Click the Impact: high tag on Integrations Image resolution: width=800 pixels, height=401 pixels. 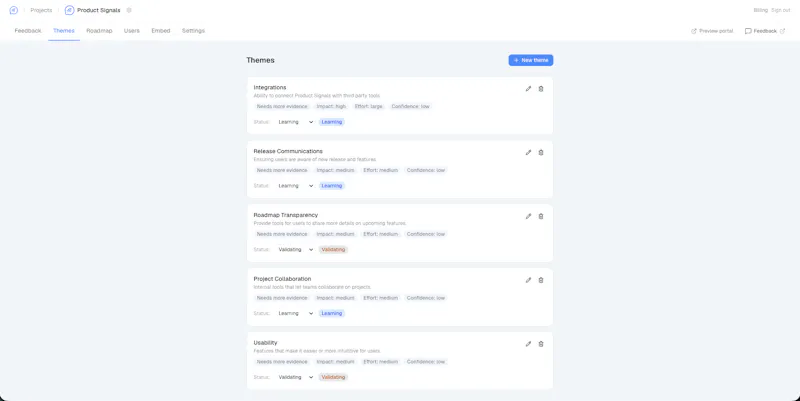point(331,107)
